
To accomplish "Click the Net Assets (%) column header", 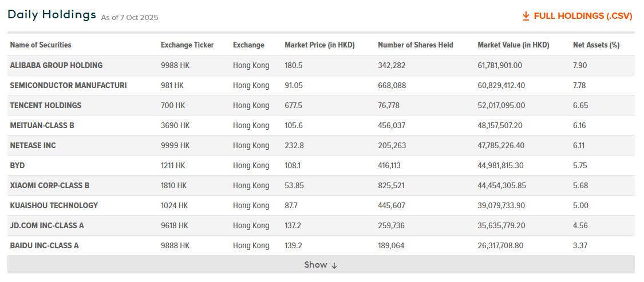I will click(596, 45).
